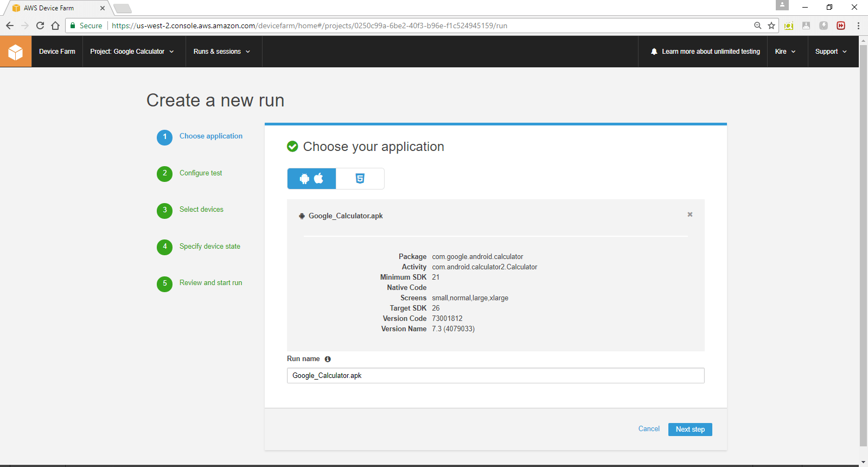Go to step 2 Configure test
The image size is (868, 467).
[201, 173]
